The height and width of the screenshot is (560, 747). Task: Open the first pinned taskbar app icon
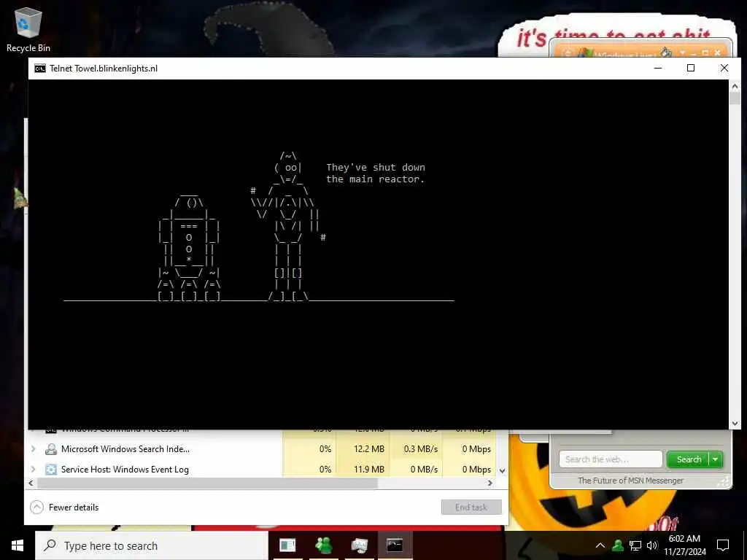(x=287, y=545)
